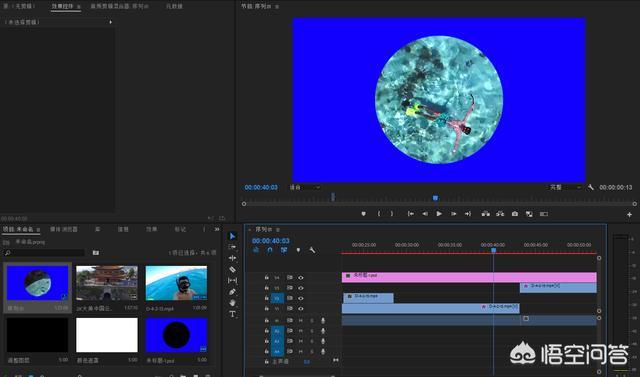
Task: Toggle lock on track V4
Action: tap(267, 277)
